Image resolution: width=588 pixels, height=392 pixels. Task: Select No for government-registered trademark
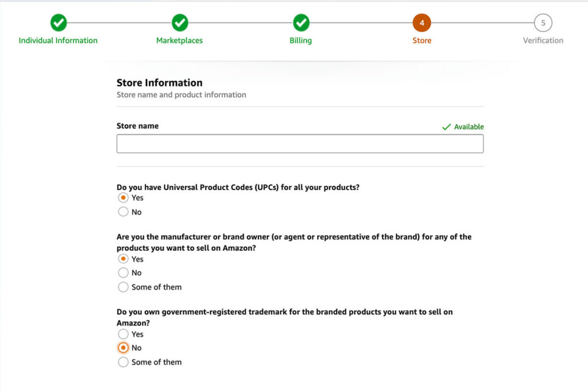click(123, 348)
